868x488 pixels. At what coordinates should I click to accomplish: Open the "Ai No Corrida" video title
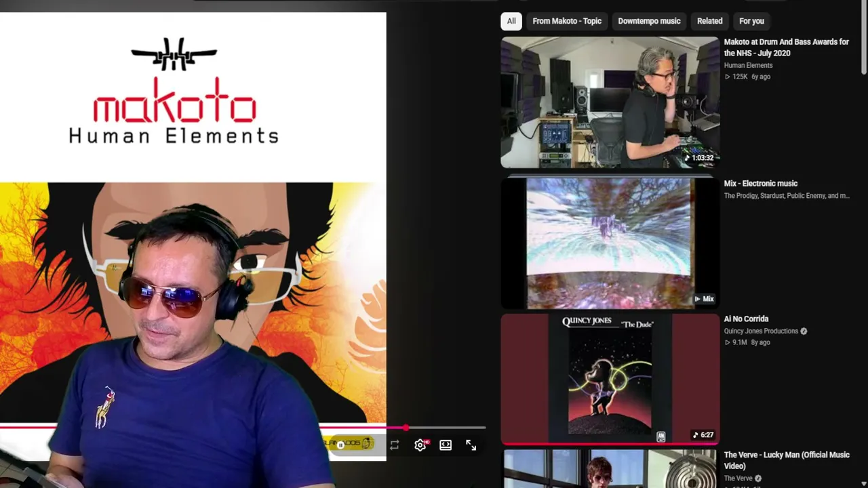(x=746, y=319)
